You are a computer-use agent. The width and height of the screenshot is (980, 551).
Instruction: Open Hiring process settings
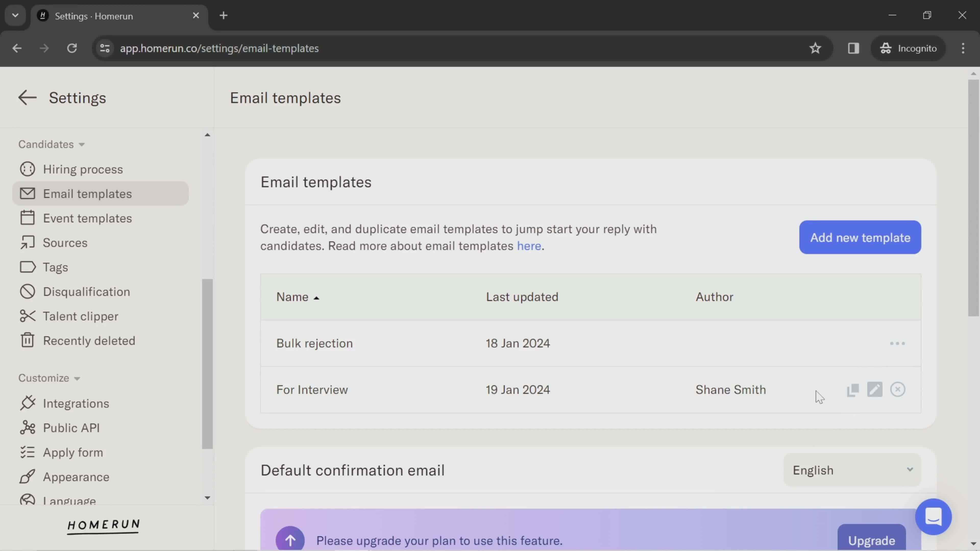pos(82,169)
